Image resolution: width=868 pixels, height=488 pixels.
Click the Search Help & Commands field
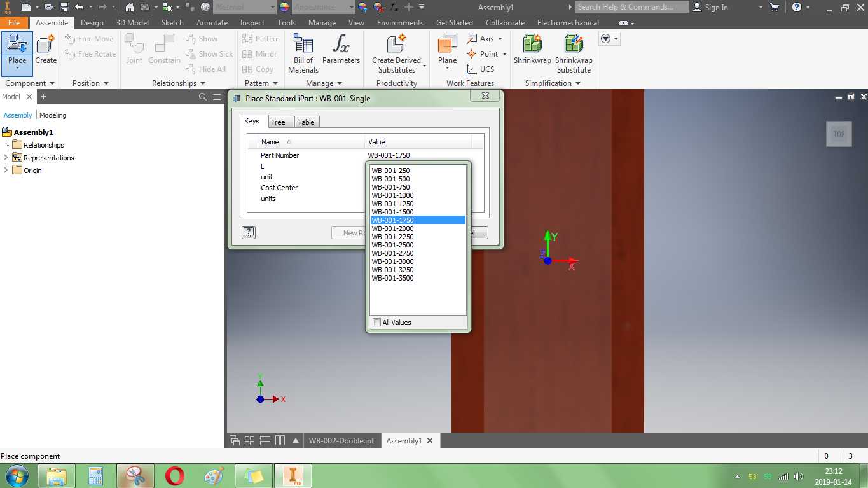pos(631,7)
